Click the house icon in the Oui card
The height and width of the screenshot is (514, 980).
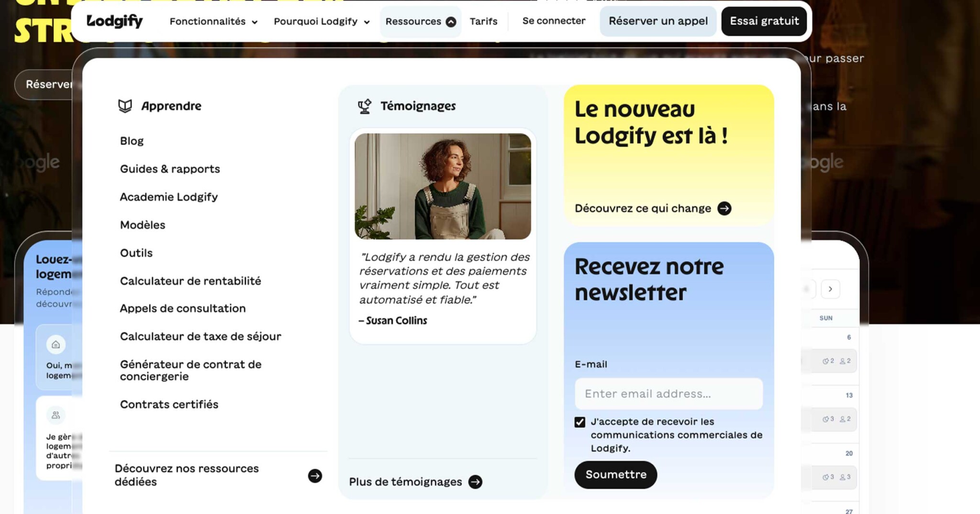pyautogui.click(x=56, y=345)
